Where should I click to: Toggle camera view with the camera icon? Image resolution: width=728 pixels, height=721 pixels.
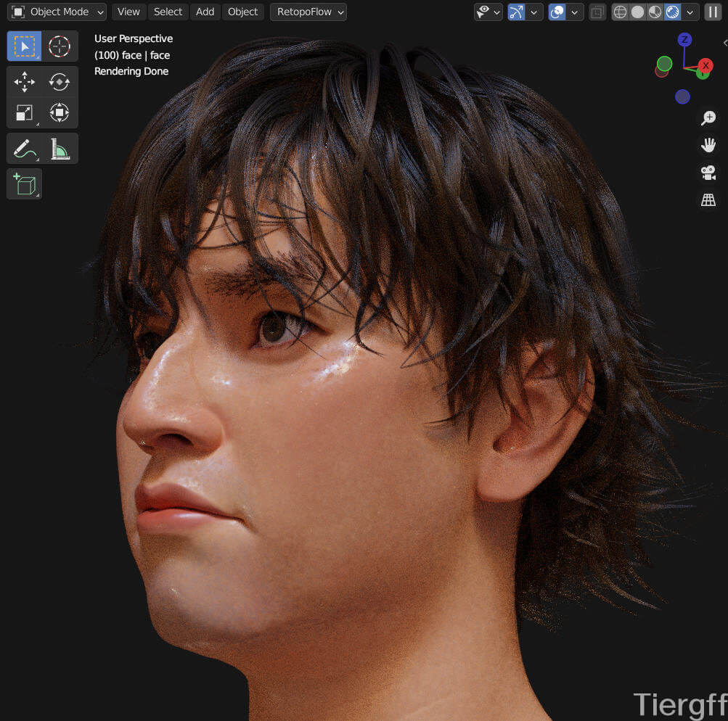click(x=708, y=173)
